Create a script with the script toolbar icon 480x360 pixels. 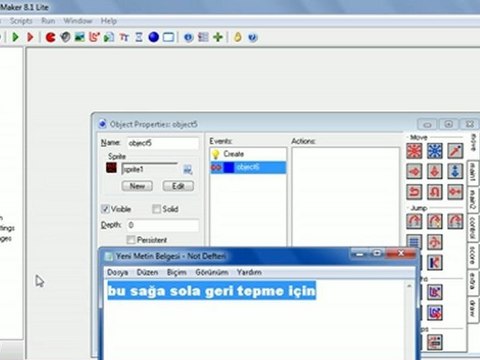[x=109, y=37]
